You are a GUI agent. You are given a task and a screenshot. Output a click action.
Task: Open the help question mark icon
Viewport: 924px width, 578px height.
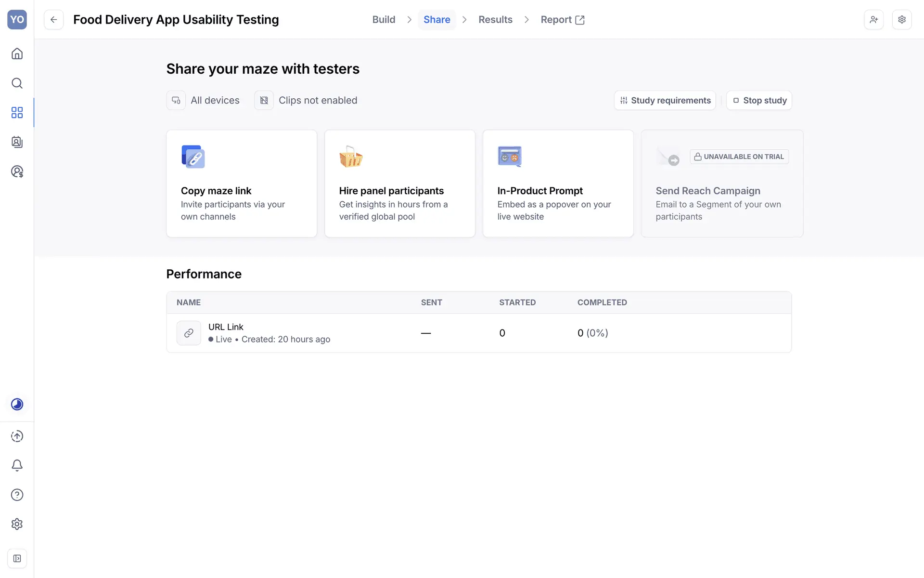click(x=17, y=495)
